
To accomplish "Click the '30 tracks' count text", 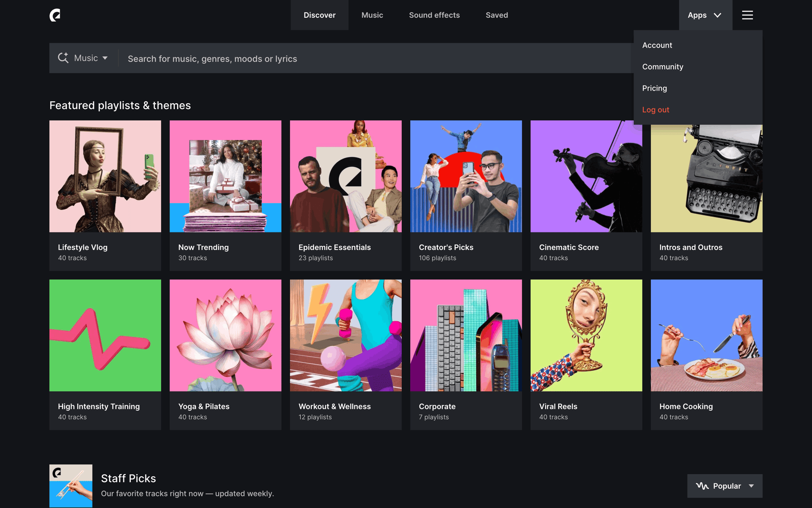I will click(x=192, y=258).
